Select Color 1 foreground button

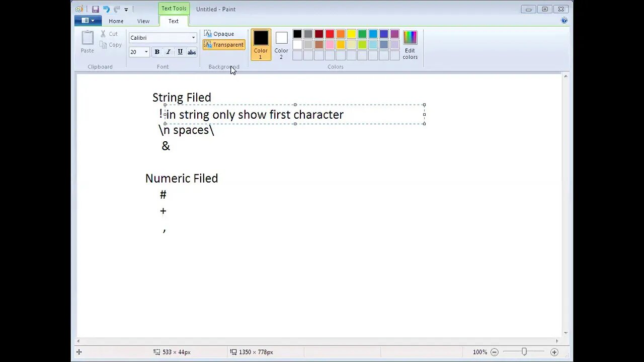coord(261,44)
